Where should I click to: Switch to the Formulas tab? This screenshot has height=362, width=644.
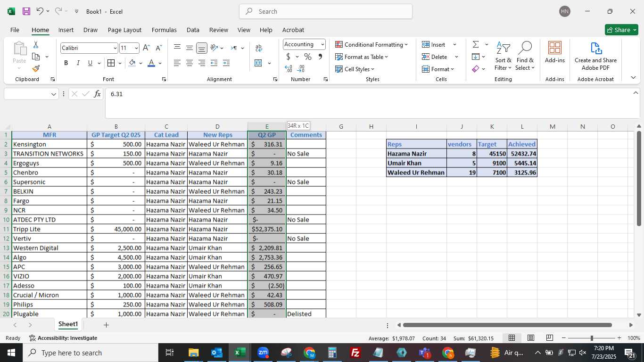pos(164,30)
